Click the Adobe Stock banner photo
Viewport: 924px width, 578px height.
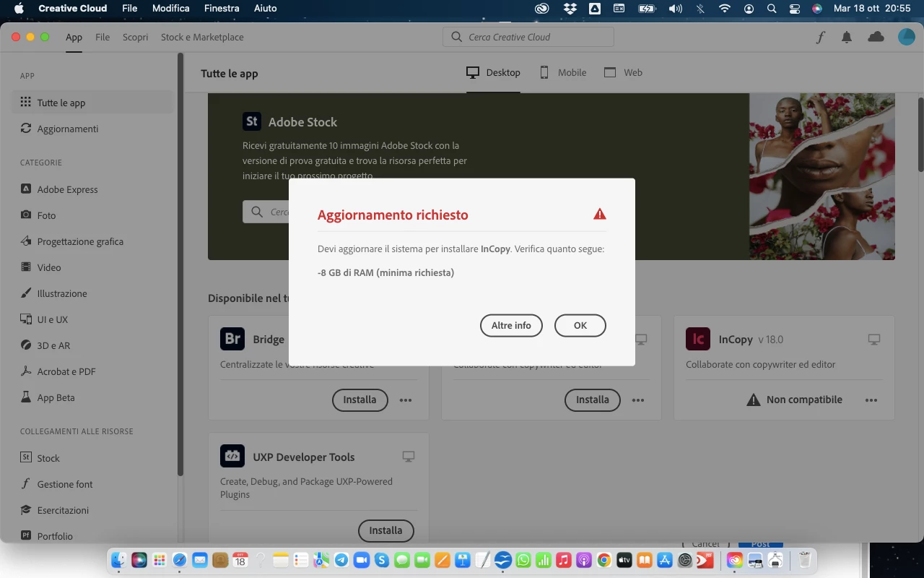[x=822, y=176]
